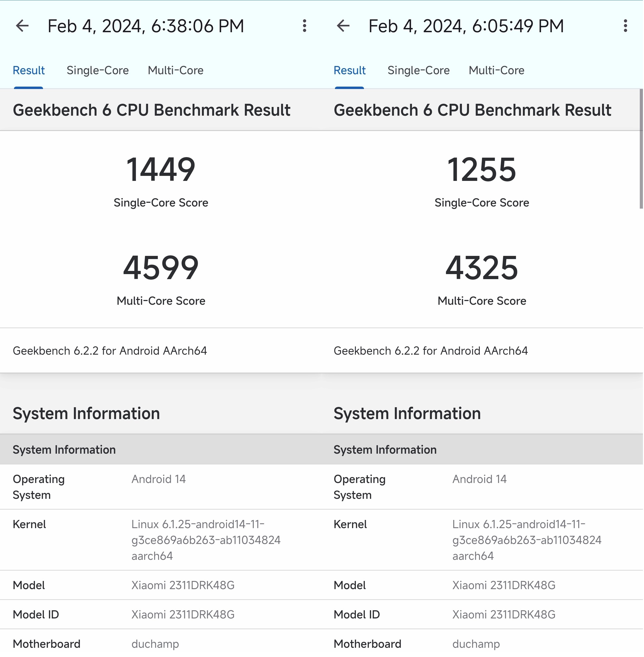Switch to Multi-Core tab in left panel

[176, 71]
